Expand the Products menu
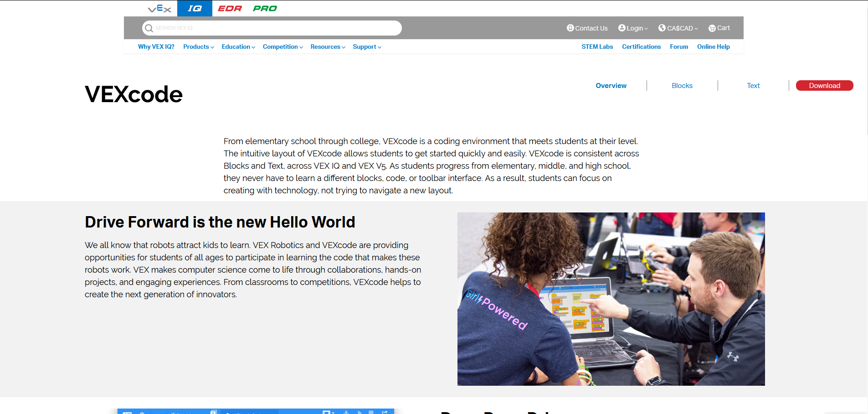Viewport: 868px width, 414px height. (199, 47)
